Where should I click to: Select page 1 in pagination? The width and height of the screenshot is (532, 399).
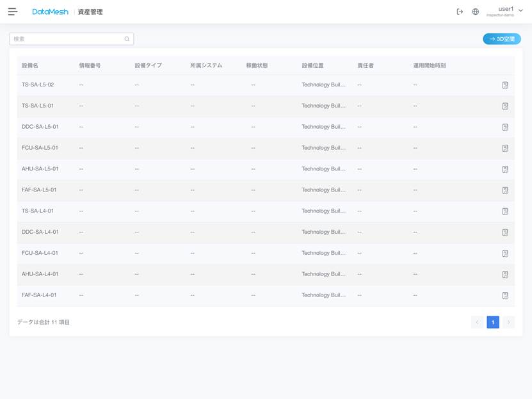coord(492,322)
